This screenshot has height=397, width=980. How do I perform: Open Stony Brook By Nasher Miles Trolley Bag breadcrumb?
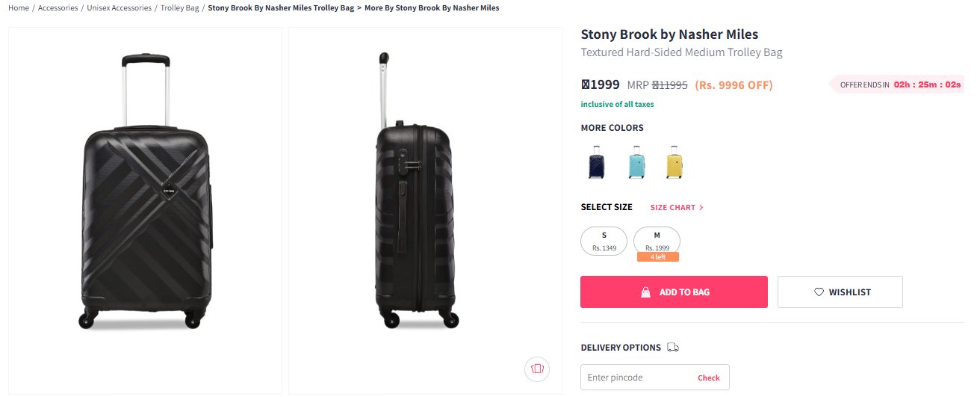coord(281,8)
